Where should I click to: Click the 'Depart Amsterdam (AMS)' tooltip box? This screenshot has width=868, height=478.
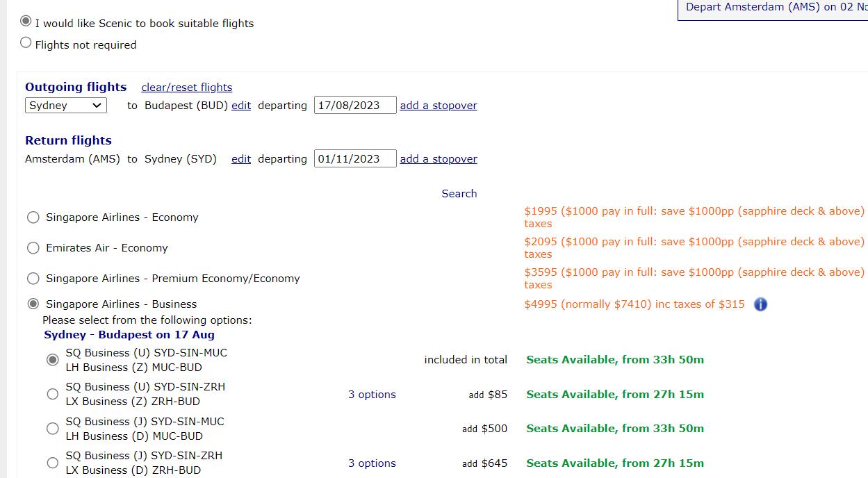pos(773,10)
